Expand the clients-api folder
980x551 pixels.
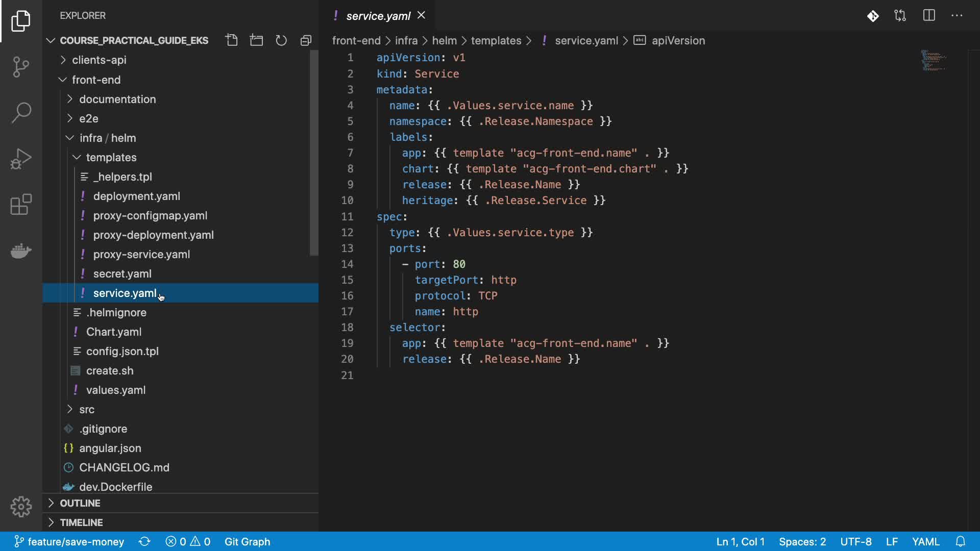[99, 60]
